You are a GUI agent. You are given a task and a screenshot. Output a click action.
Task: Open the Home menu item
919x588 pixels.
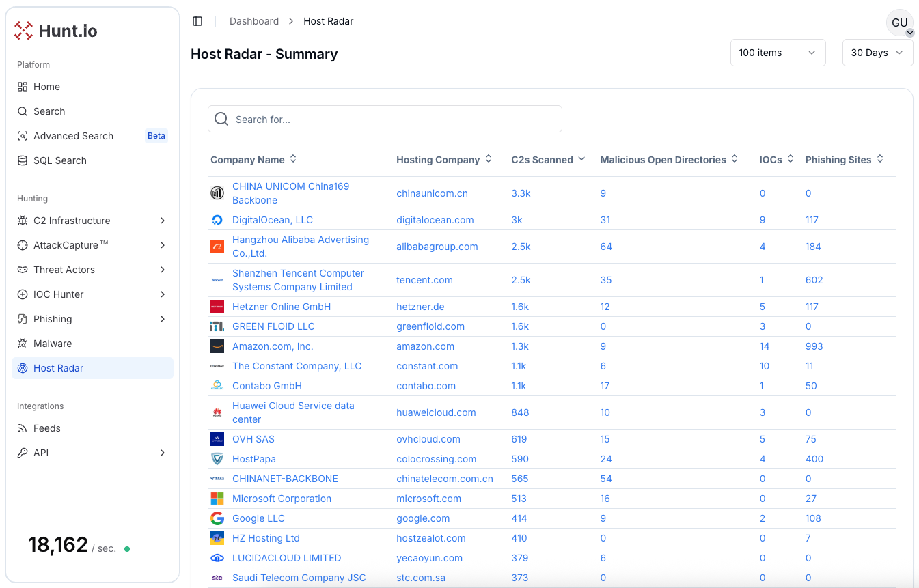(x=92, y=87)
